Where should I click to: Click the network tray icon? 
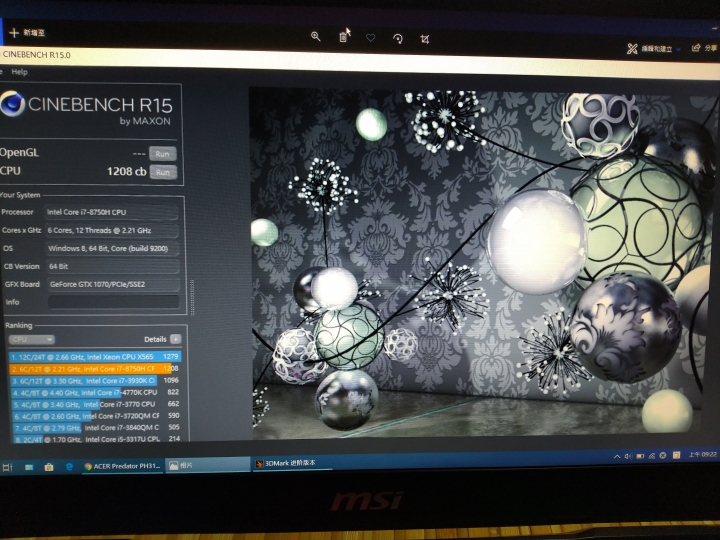(652, 456)
